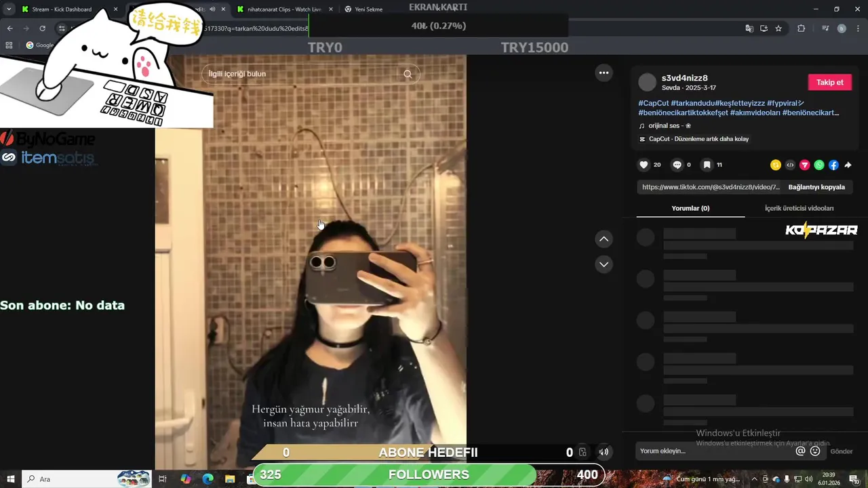Click the search magnifier in video overlay

[x=408, y=74]
